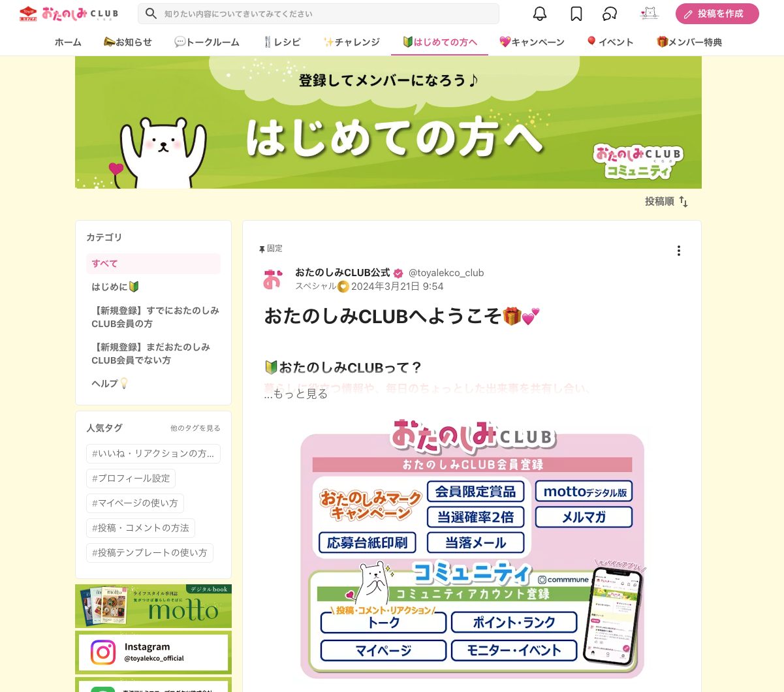Open the お知らせ tab
This screenshot has width=784, height=692.
click(127, 42)
